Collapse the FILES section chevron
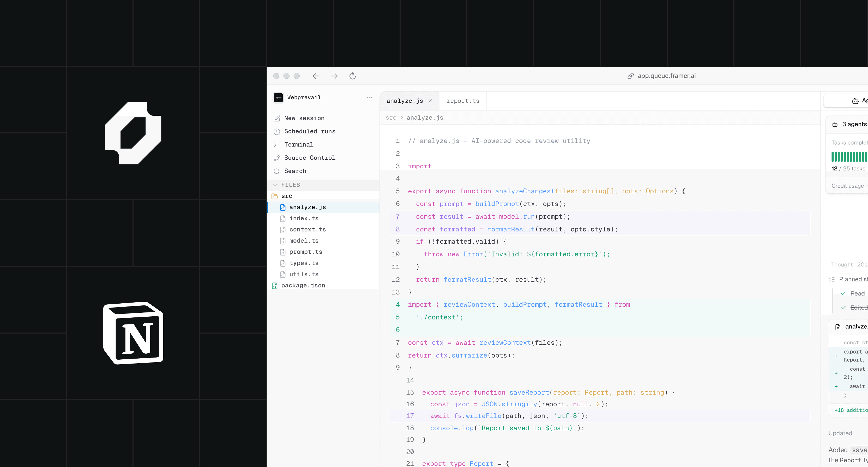The height and width of the screenshot is (467, 868). pyautogui.click(x=275, y=185)
